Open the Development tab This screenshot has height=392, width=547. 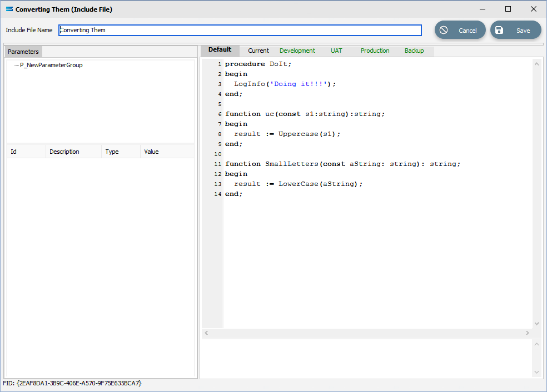click(x=297, y=51)
